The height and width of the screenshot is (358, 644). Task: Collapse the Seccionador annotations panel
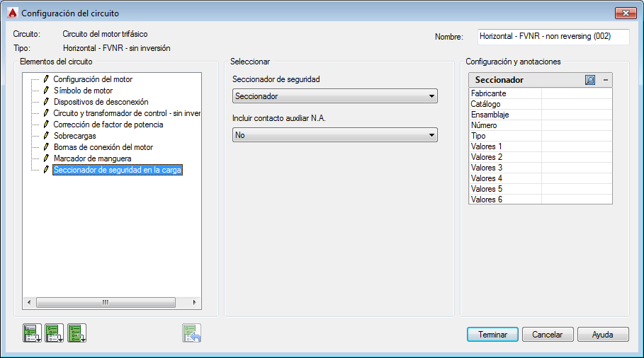click(x=606, y=80)
